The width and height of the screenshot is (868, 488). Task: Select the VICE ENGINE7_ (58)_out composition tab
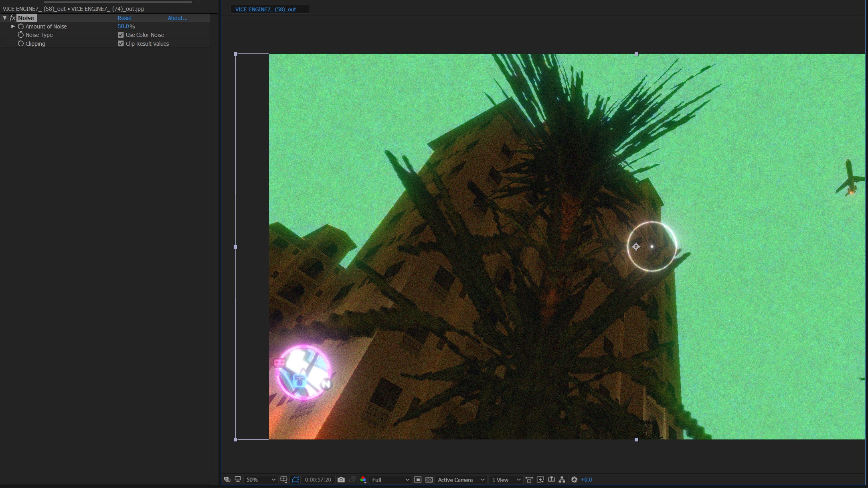point(265,9)
